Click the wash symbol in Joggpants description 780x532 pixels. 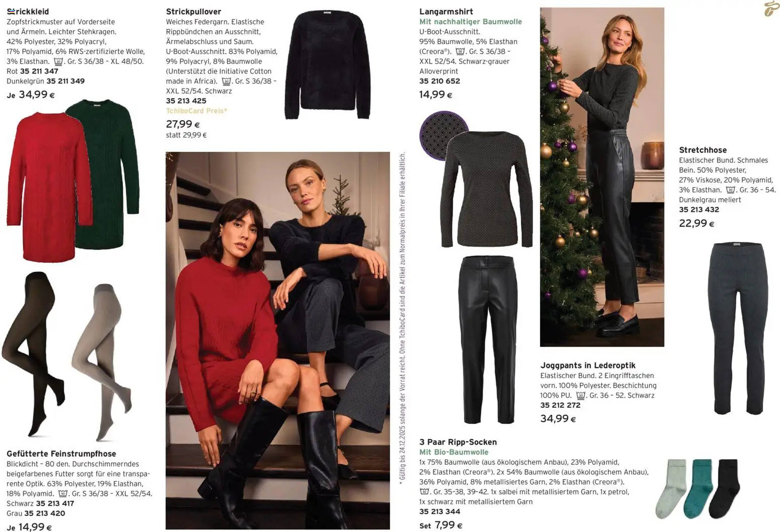(581, 395)
